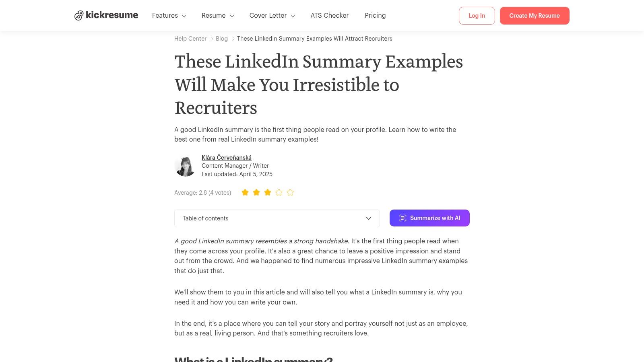
Task: Give a two-star rating
Action: (256, 192)
